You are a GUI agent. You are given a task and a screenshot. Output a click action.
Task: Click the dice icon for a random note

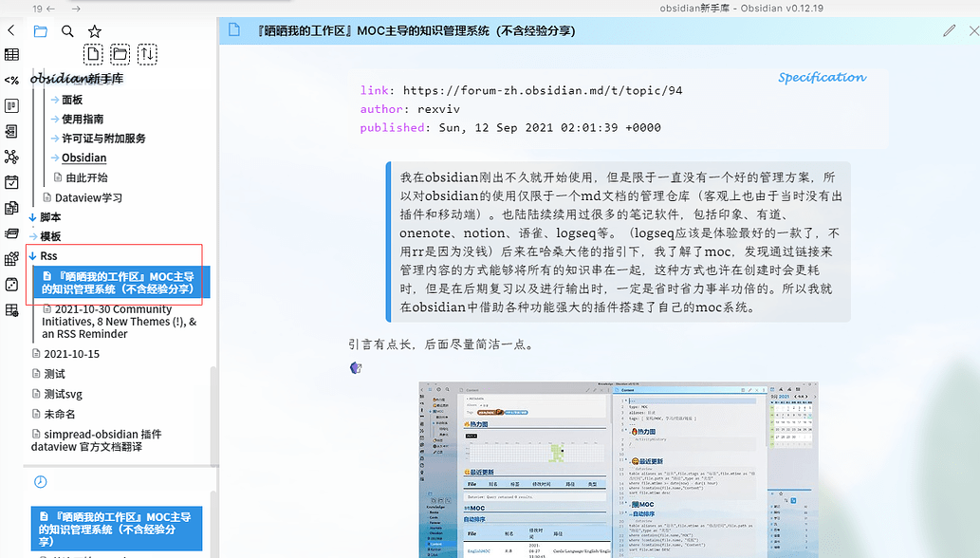(11, 285)
